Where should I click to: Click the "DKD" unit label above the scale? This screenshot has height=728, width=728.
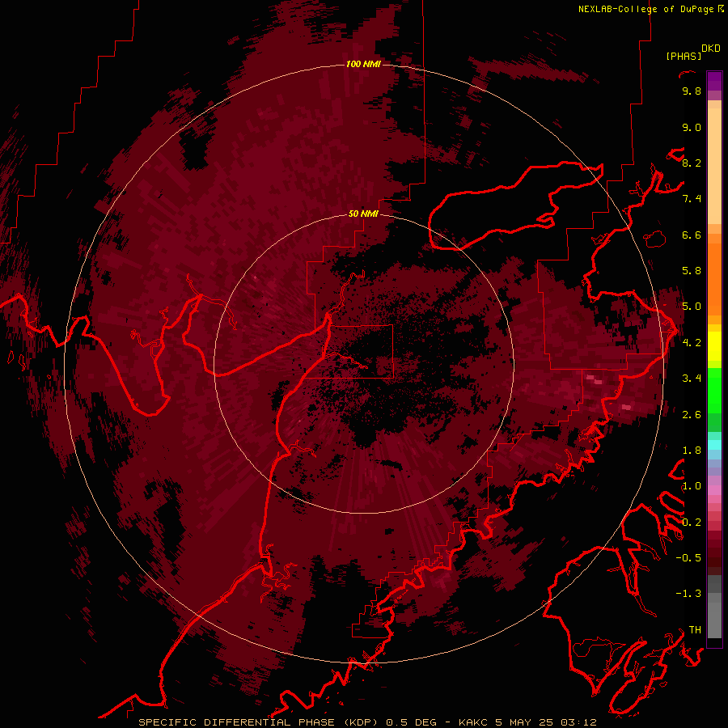[711, 49]
